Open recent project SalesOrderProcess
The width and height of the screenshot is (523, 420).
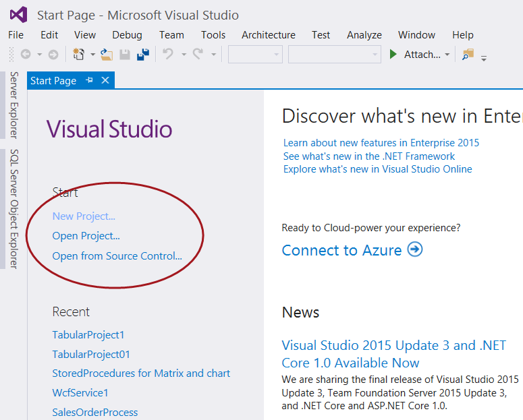pyautogui.click(x=95, y=413)
